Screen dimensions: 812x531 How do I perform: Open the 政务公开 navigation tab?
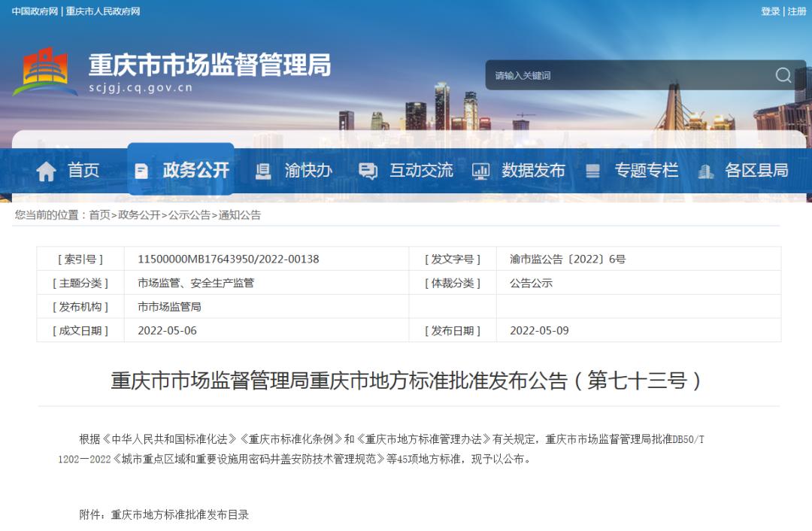point(180,169)
